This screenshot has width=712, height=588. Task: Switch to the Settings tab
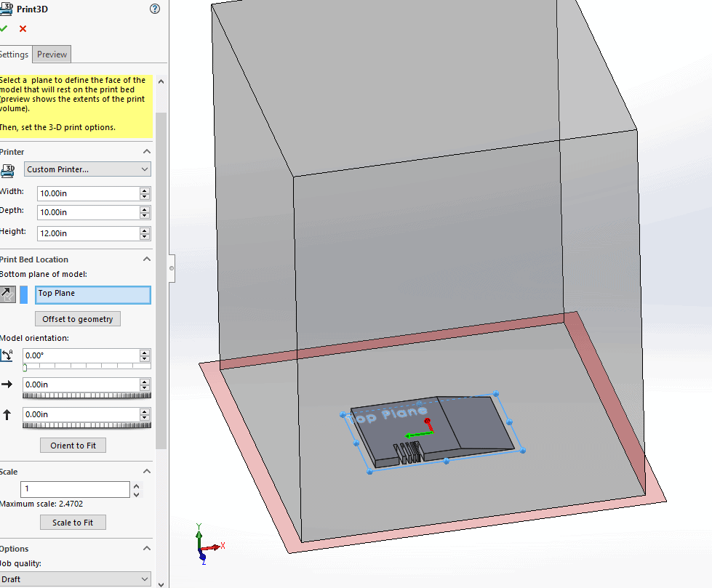(x=14, y=55)
